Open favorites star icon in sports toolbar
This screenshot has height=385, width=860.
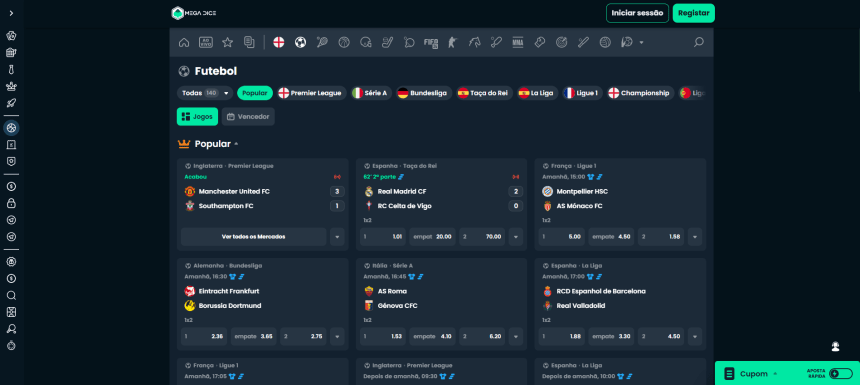click(228, 42)
